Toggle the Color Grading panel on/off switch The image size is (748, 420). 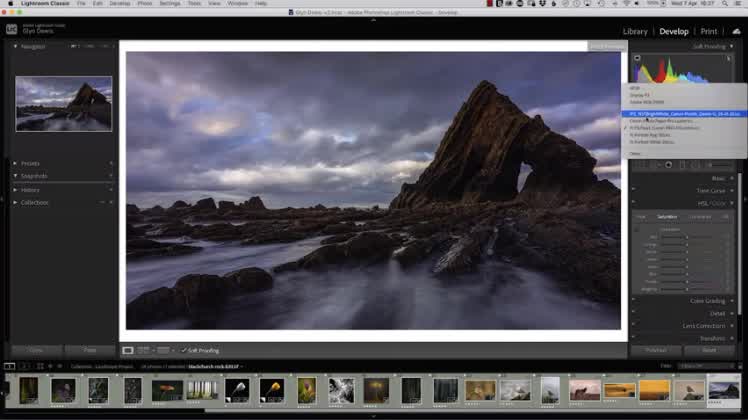coord(634,300)
